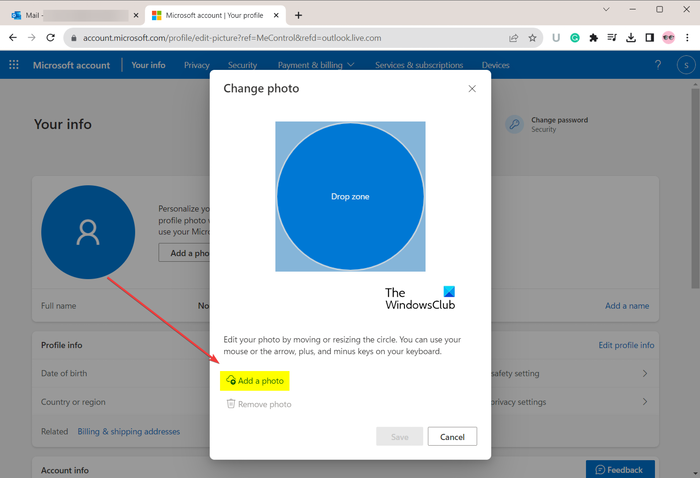Click the Profile info heading
The width and height of the screenshot is (700, 478).
pyautogui.click(x=62, y=345)
